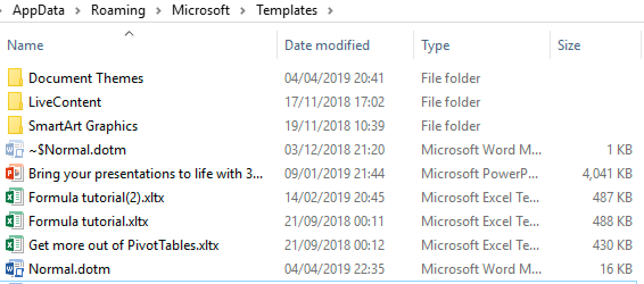This screenshot has height=284, width=644.
Task: Go to the Roaming breadcrumb folder
Action: [118, 10]
